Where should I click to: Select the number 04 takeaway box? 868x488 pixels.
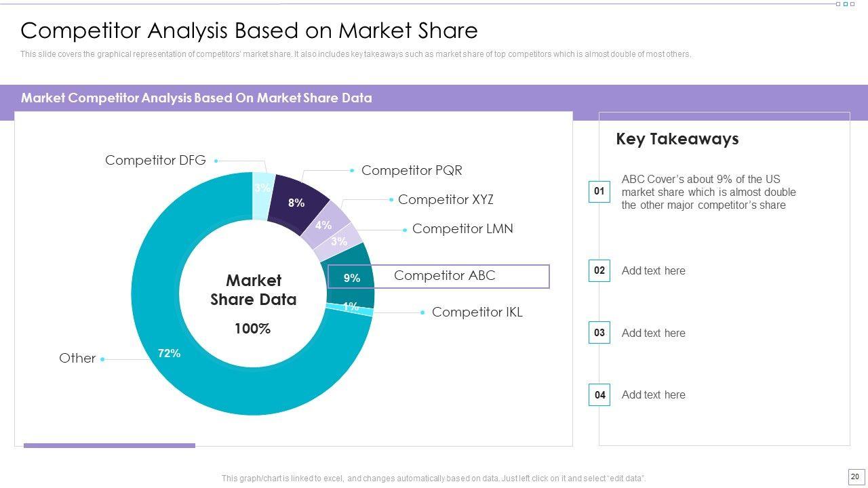(x=599, y=394)
